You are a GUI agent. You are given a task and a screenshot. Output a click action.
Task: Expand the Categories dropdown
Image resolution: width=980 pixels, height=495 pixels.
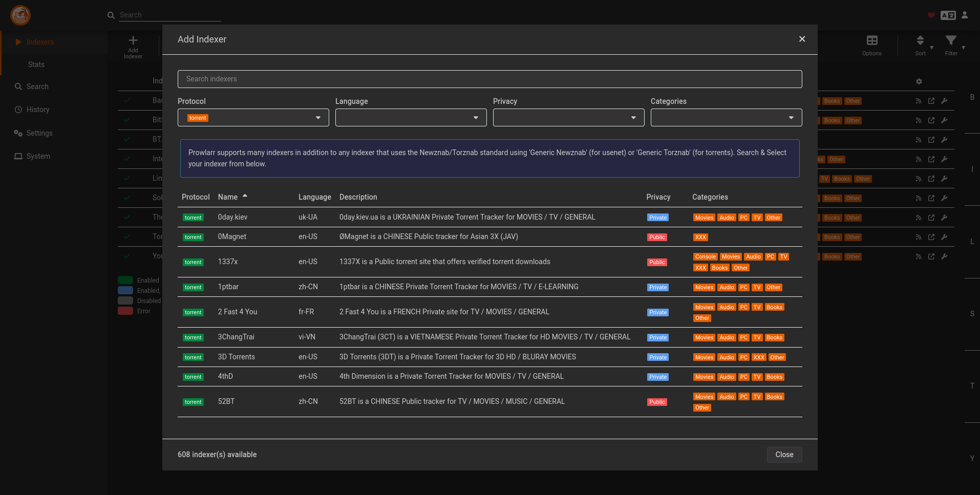(726, 118)
